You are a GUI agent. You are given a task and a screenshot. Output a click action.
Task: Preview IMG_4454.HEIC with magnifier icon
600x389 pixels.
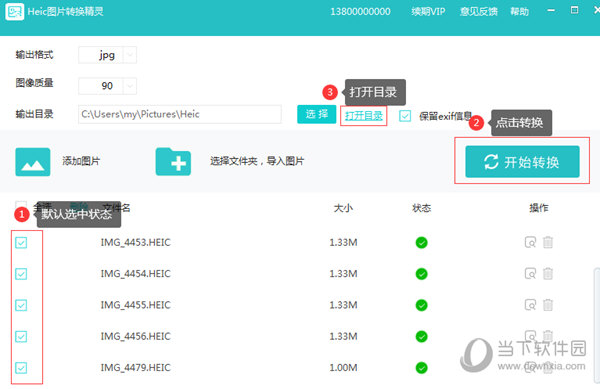point(530,273)
